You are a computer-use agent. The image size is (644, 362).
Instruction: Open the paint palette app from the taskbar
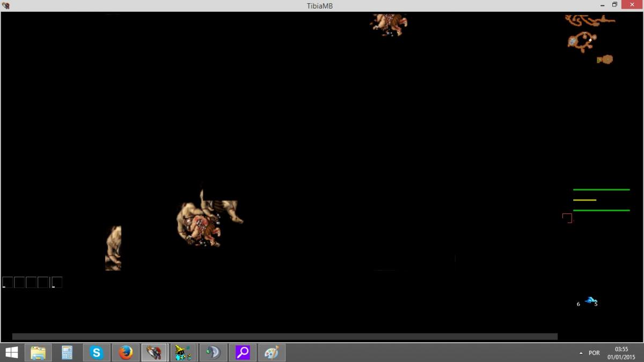(x=272, y=352)
